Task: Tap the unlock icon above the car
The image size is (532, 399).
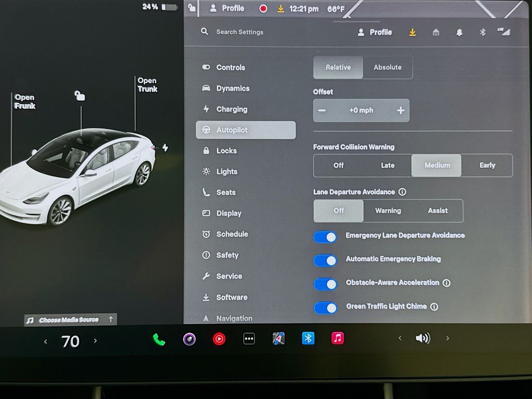Action: 79,96
